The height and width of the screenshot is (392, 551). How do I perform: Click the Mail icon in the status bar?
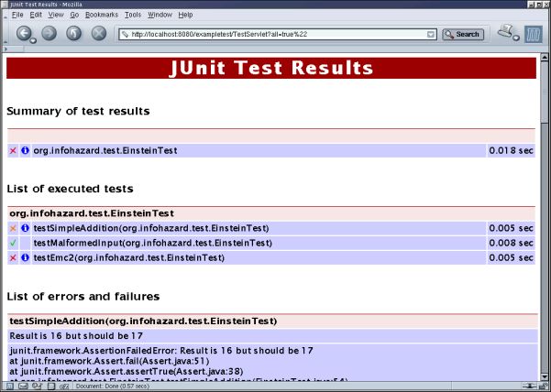(x=23, y=386)
